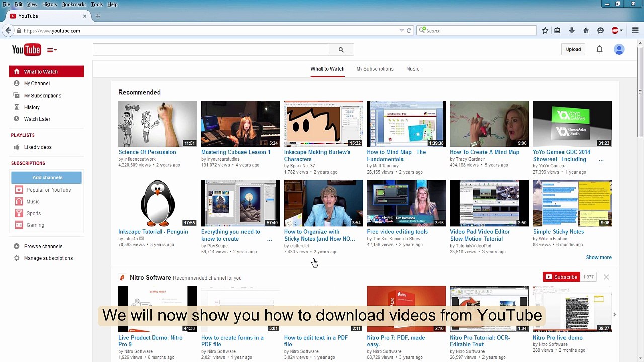Subscribe to Nitro Software channel
The height and width of the screenshot is (362, 644).
point(561,277)
